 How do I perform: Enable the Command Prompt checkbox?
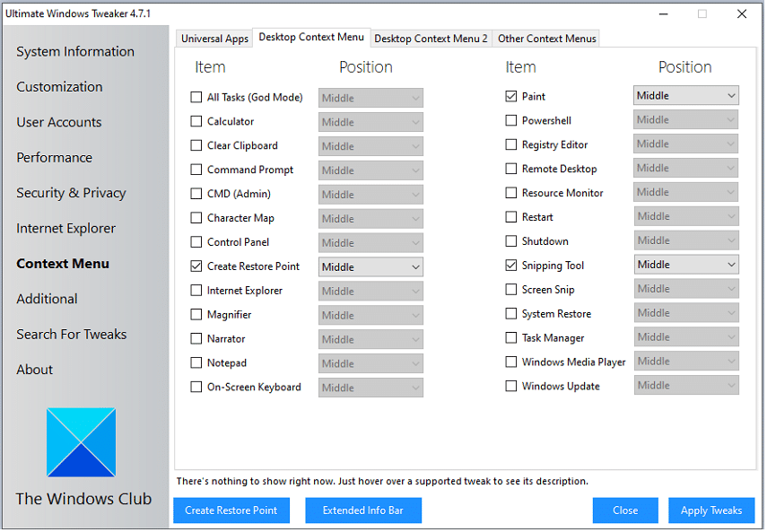(x=196, y=170)
